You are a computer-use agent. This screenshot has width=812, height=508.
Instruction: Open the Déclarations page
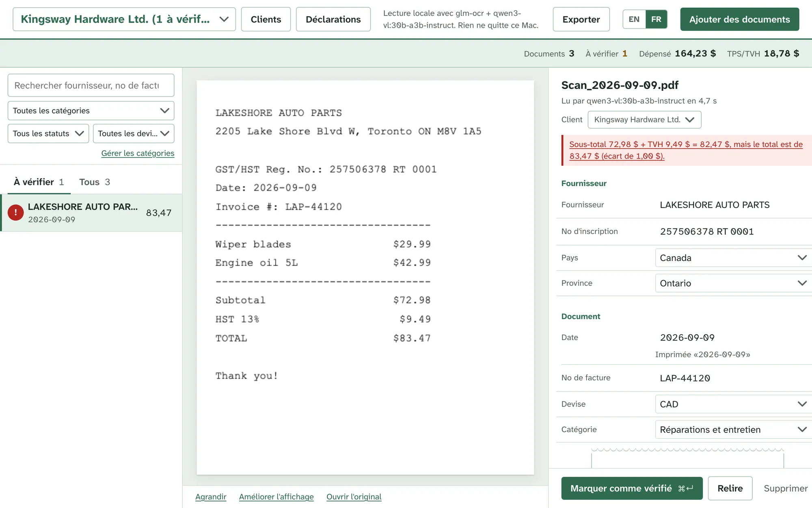[333, 19]
